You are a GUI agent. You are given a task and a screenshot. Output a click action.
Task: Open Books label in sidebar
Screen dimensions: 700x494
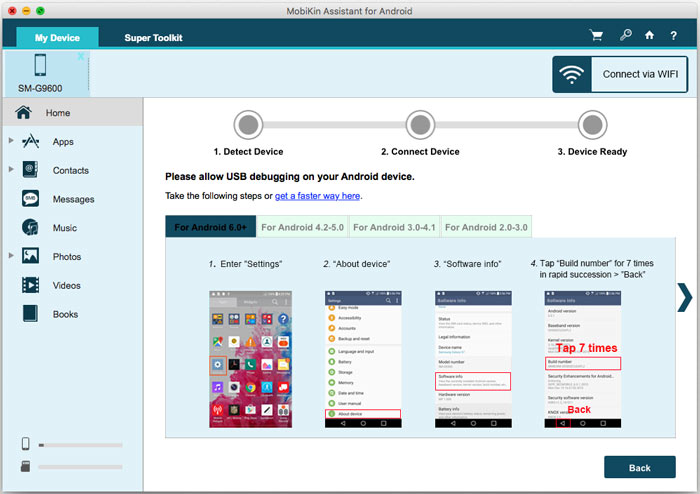[x=65, y=315]
